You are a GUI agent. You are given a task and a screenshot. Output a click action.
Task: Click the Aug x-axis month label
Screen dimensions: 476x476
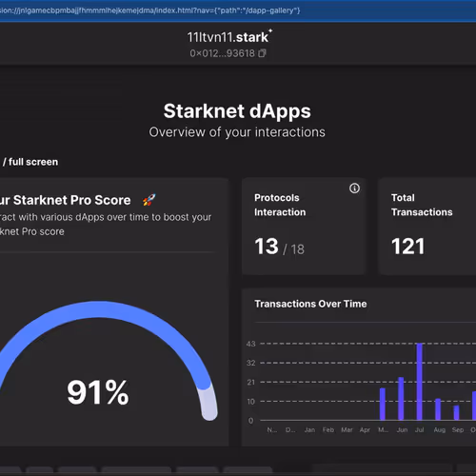click(x=440, y=430)
